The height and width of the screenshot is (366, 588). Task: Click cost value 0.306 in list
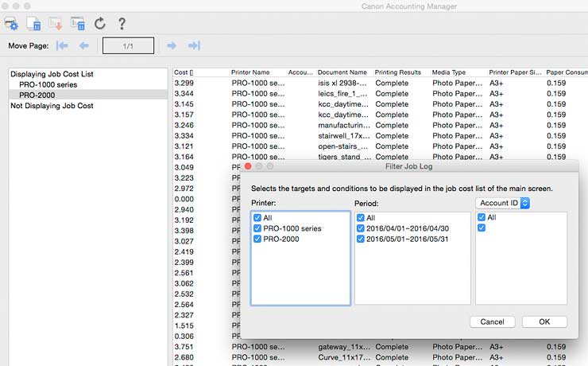(x=184, y=336)
